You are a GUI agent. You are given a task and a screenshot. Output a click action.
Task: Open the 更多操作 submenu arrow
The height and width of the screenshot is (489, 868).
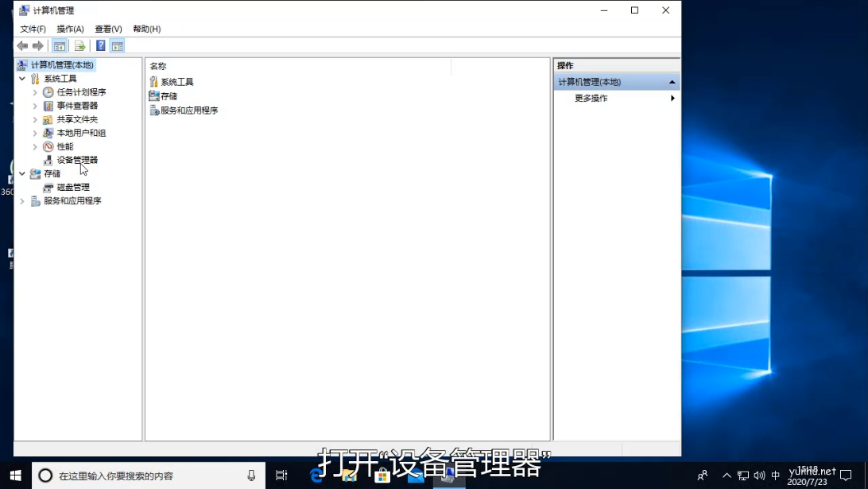672,98
